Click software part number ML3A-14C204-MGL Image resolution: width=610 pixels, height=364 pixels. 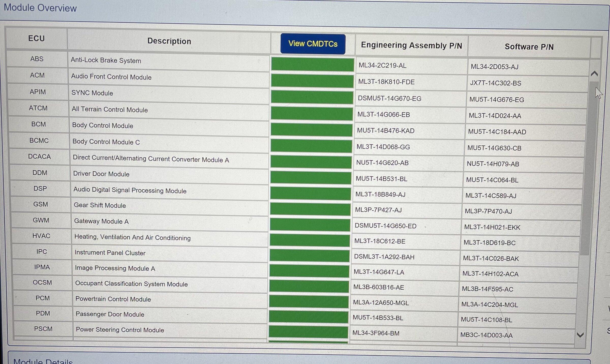[490, 305]
